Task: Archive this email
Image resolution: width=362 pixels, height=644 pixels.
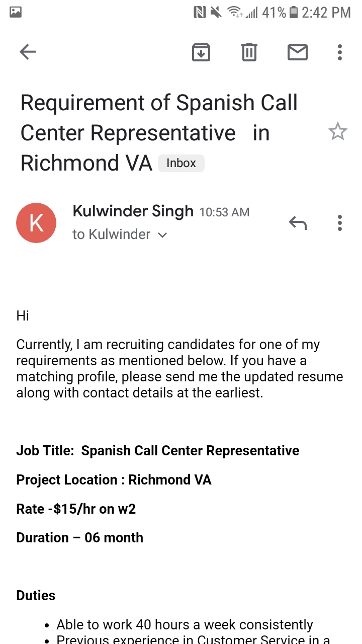Action: click(x=201, y=52)
